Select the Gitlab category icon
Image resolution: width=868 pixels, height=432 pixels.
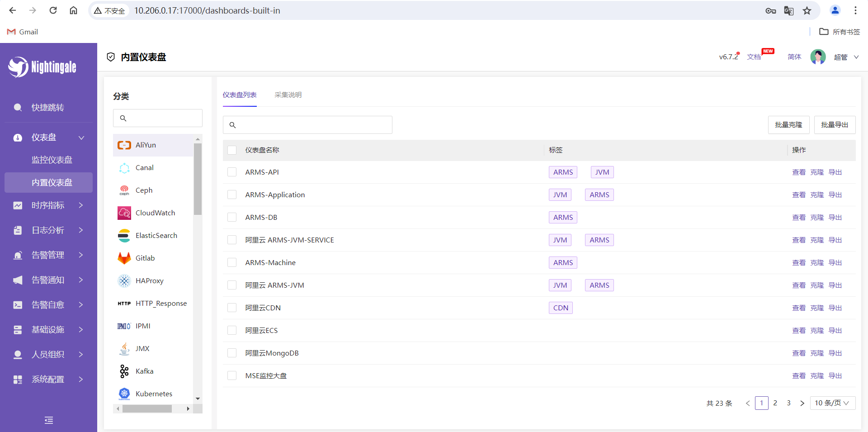124,258
